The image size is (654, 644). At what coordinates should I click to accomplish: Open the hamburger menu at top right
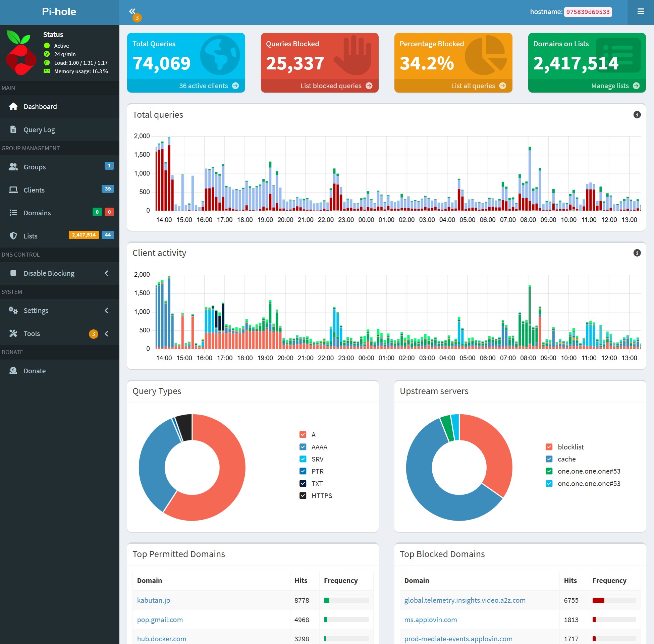click(x=641, y=11)
